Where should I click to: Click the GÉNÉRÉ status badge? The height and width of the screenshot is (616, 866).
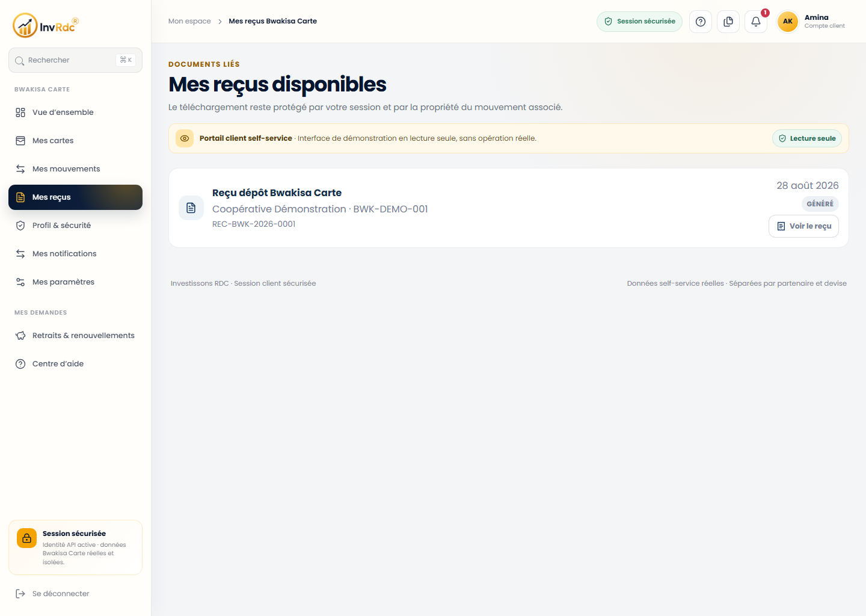pyautogui.click(x=820, y=204)
